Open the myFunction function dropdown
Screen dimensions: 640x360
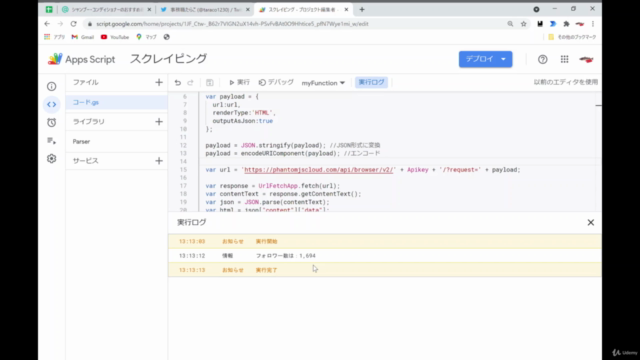coord(323,83)
